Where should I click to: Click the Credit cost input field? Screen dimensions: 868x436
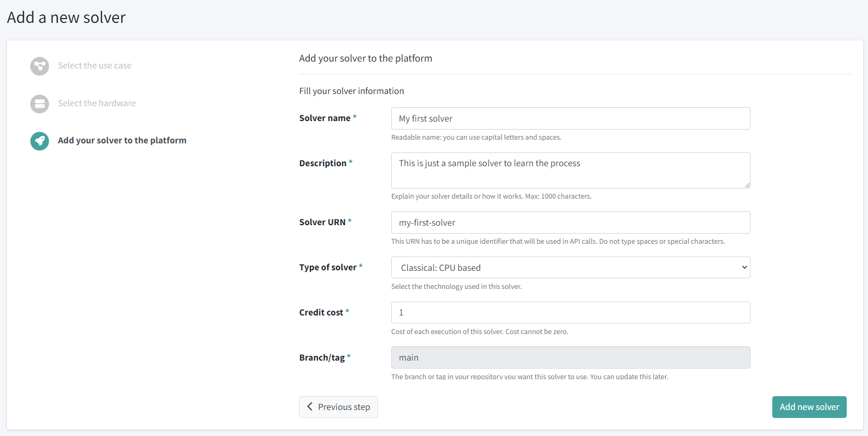point(570,313)
